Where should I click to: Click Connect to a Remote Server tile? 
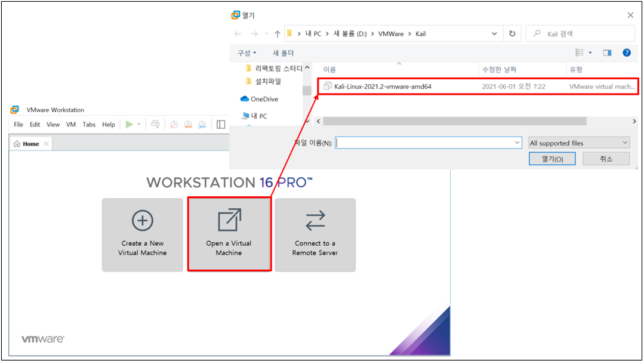tap(315, 235)
